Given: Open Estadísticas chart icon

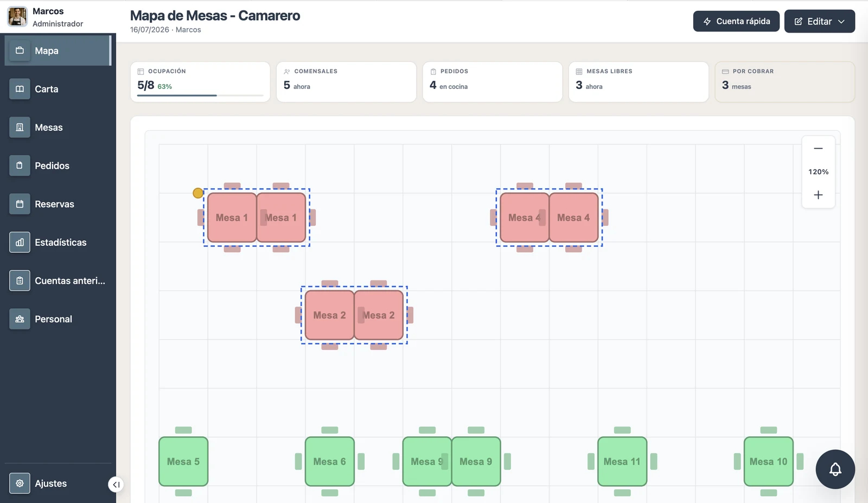Looking at the screenshot, I should (x=20, y=243).
